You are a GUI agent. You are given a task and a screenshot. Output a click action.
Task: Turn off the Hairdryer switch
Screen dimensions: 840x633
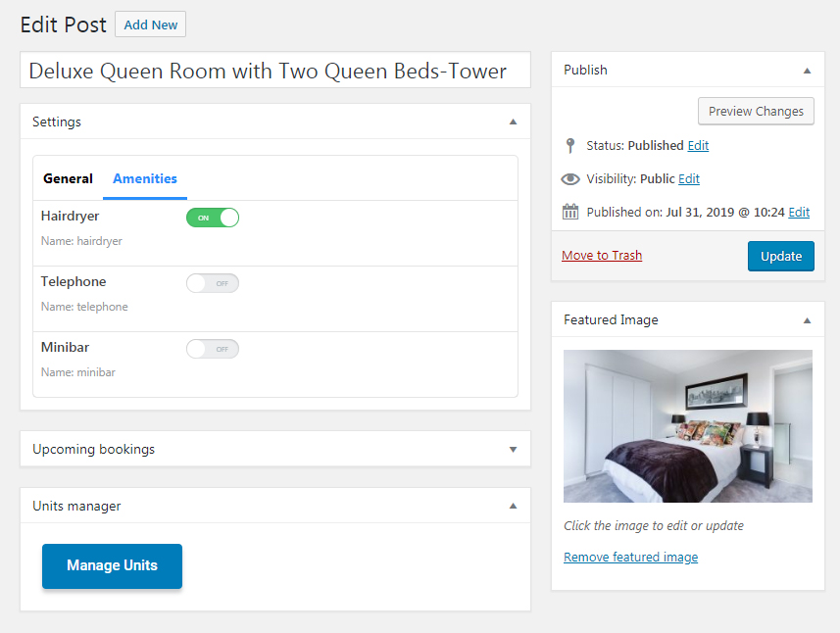point(213,218)
